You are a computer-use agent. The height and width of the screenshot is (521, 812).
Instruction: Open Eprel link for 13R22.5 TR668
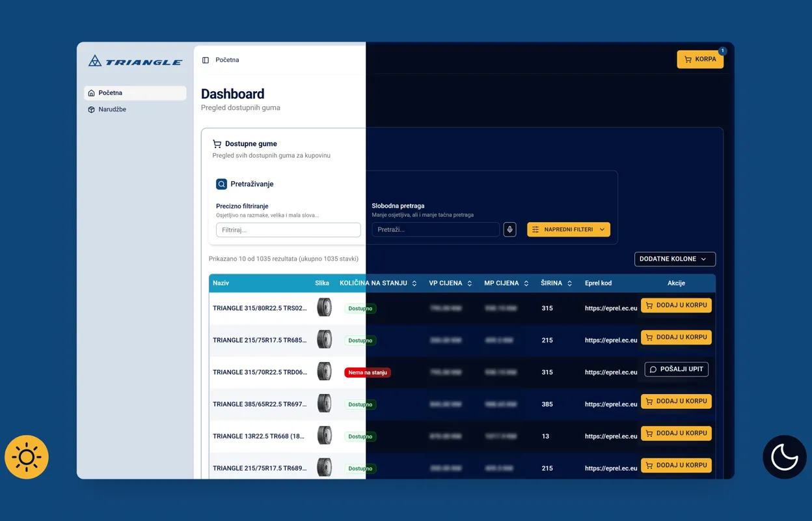click(x=611, y=436)
